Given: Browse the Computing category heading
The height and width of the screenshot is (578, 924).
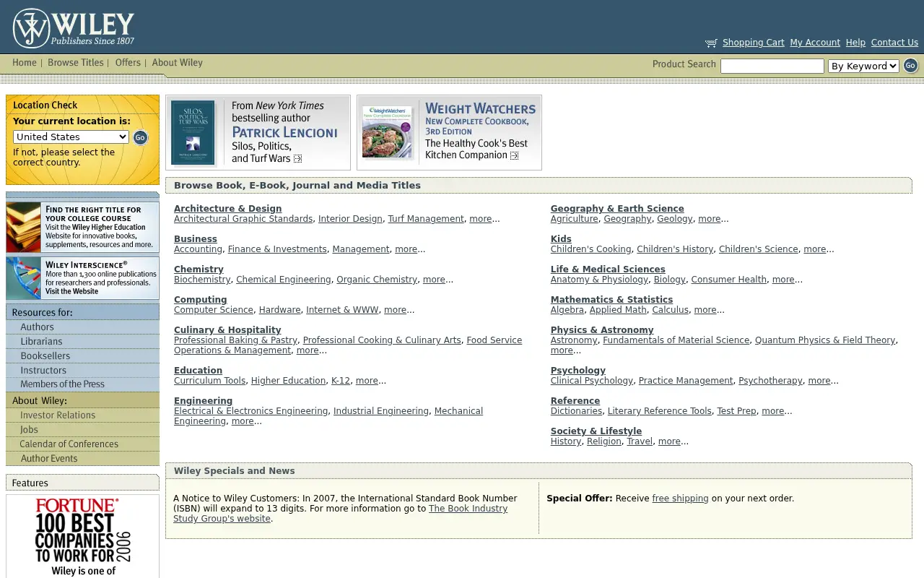Looking at the screenshot, I should click(x=200, y=300).
